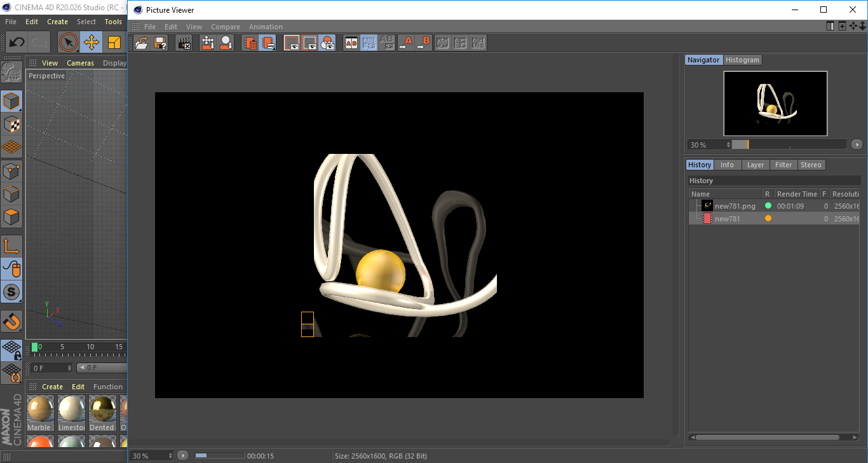Screen dimensions: 868x463
Task: Set current image as compare image A
Action: pos(407,43)
